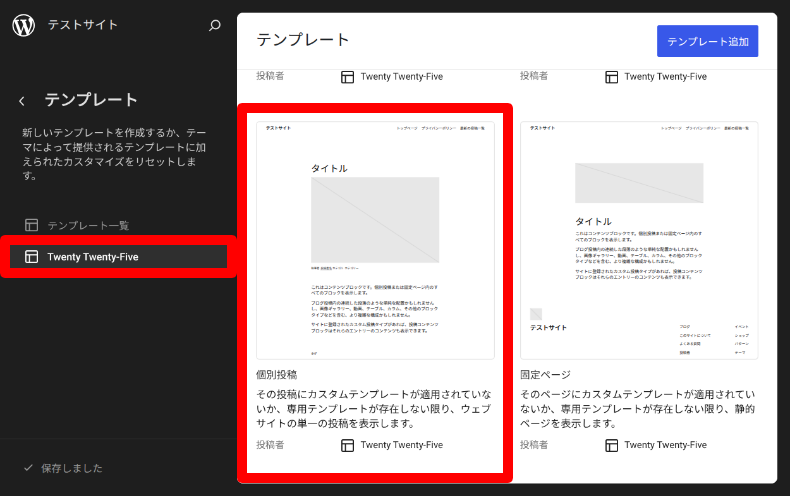Select Twenty Twenty-Five in the sidebar
The height and width of the screenshot is (496, 790).
coord(118,257)
